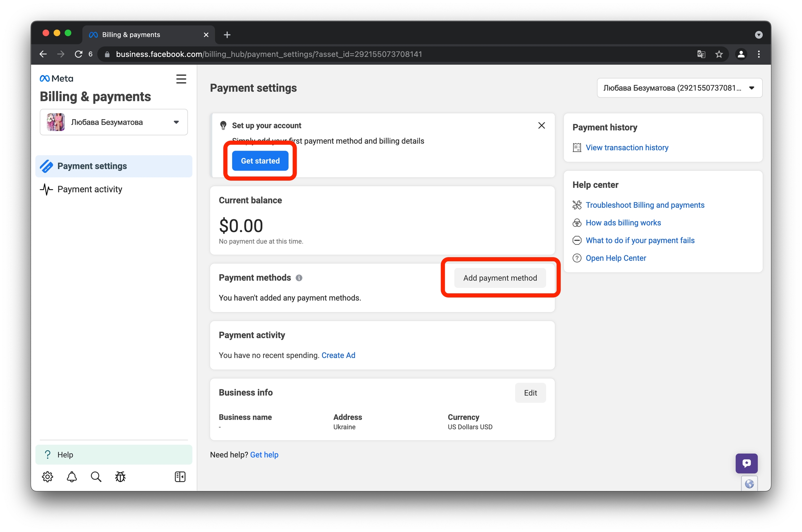
Task: Open the Meta hamburger menu
Action: [x=181, y=79]
